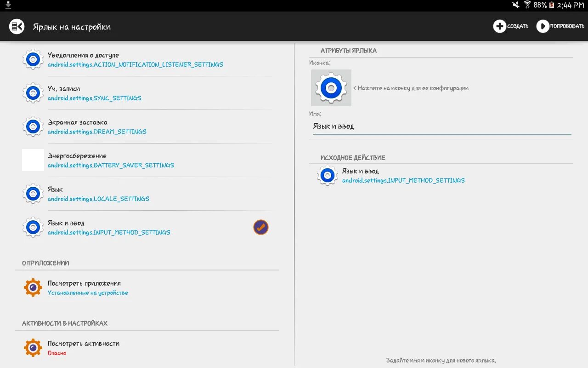The image size is (588, 368).
Task: Click red Опасно warning text
Action: 57,353
